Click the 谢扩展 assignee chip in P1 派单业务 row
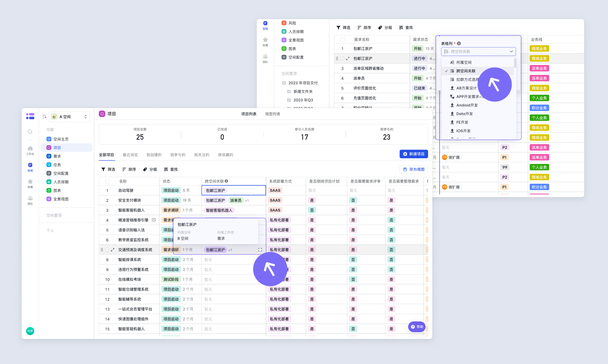Screen dimensions: 608x364 [452, 158]
